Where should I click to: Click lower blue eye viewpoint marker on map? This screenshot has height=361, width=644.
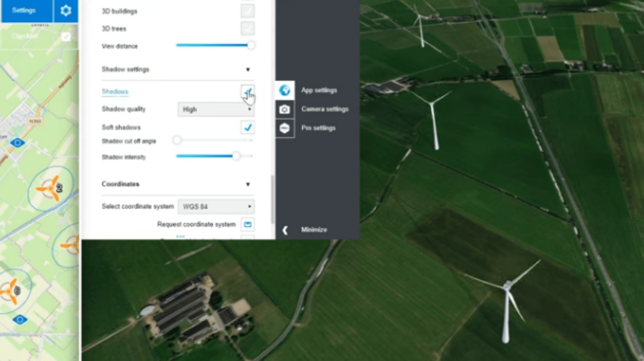pyautogui.click(x=20, y=319)
